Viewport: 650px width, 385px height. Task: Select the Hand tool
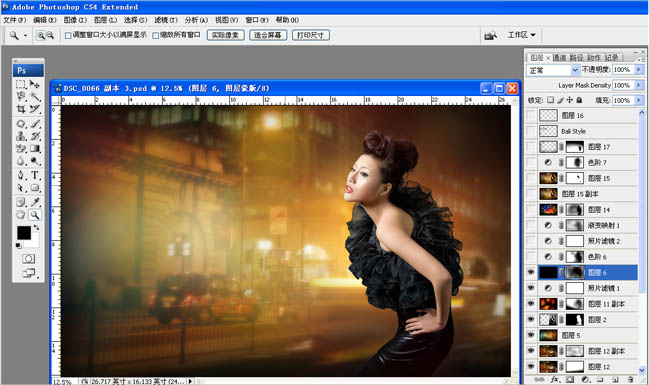point(21,215)
